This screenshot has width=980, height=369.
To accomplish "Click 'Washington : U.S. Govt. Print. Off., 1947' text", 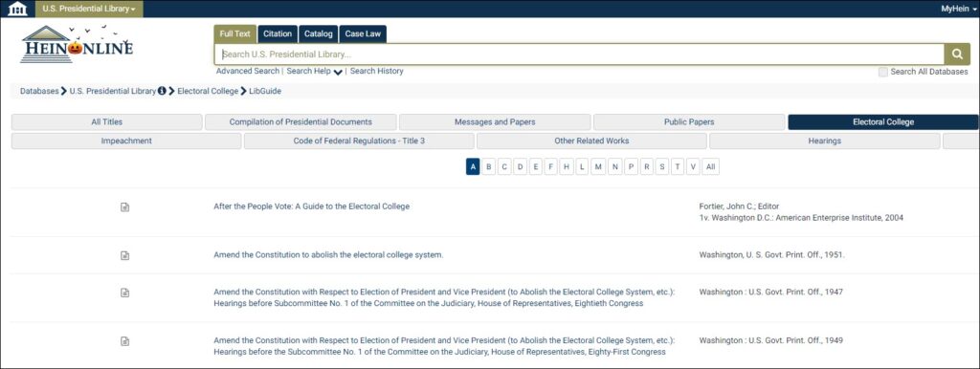I will (771, 292).
